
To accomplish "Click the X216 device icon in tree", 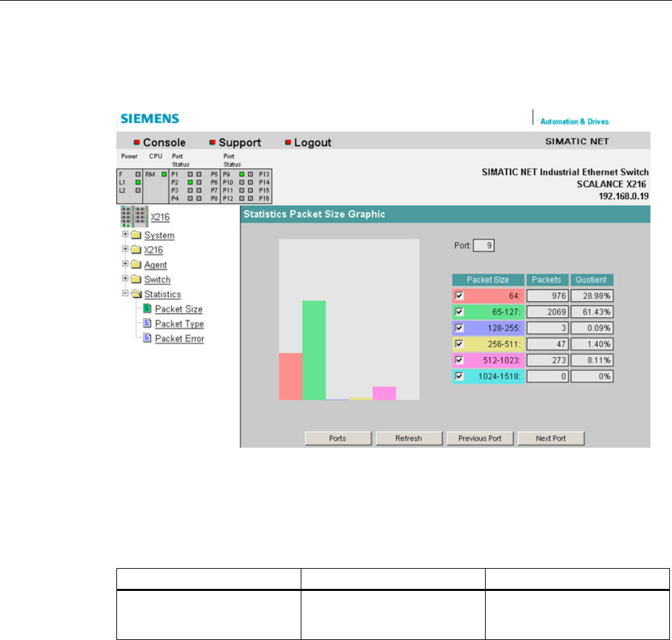I will (134, 216).
